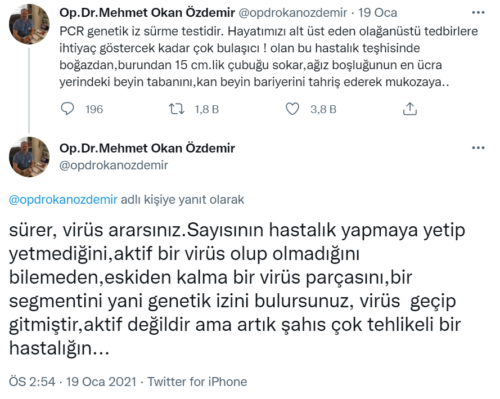Screen dimensions: 500x399
Task: Open the author name in second tweet
Action: pyautogui.click(x=147, y=148)
